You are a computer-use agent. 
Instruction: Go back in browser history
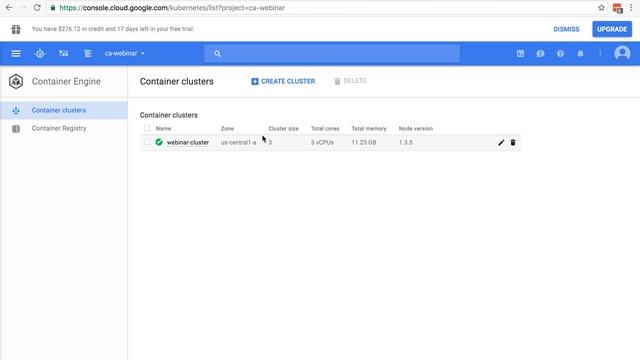click(x=9, y=8)
